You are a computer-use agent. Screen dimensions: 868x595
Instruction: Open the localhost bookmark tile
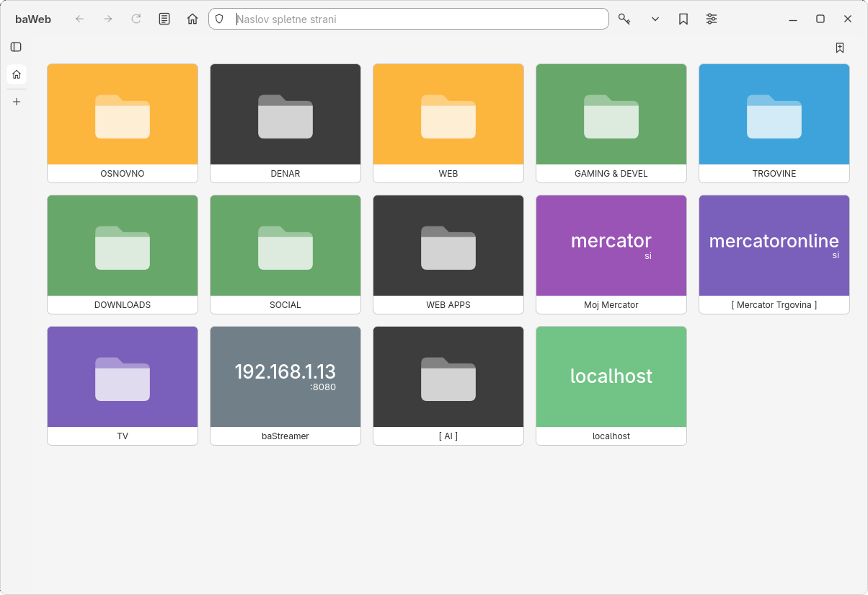611,386
